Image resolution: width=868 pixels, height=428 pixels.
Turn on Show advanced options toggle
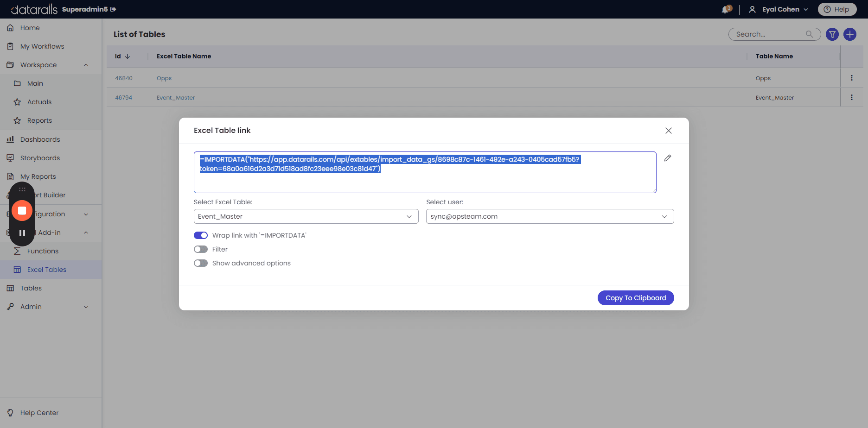201,263
